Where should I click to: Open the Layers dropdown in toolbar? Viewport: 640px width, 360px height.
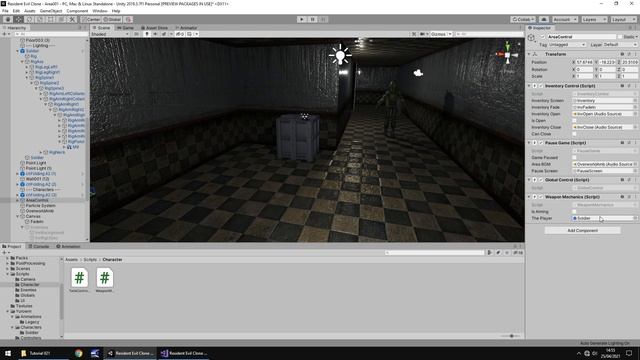tap(594, 19)
